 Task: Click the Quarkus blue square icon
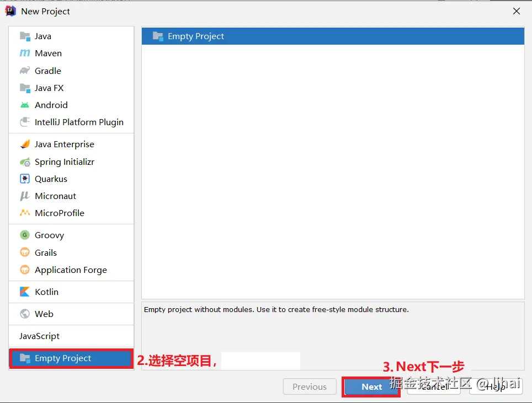(25, 179)
